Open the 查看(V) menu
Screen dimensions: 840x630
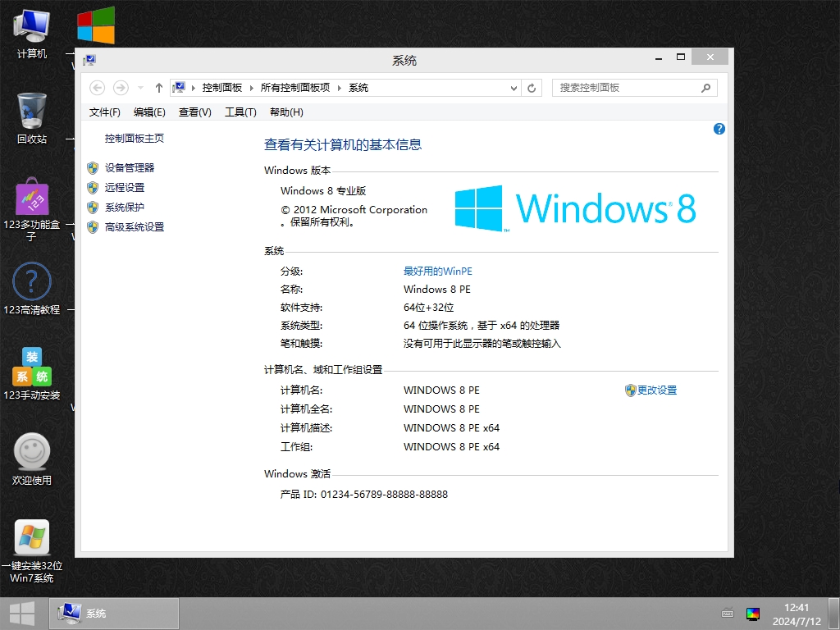pyautogui.click(x=195, y=112)
